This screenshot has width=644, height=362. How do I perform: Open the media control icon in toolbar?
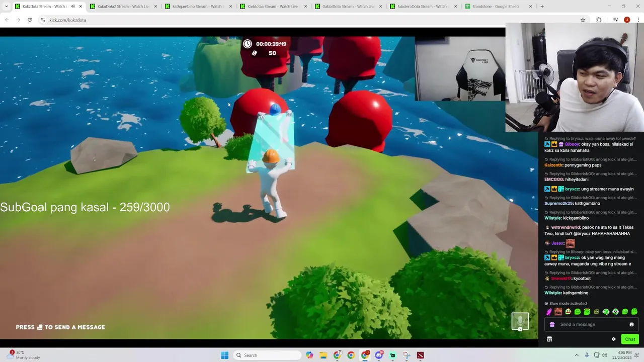(x=615, y=20)
